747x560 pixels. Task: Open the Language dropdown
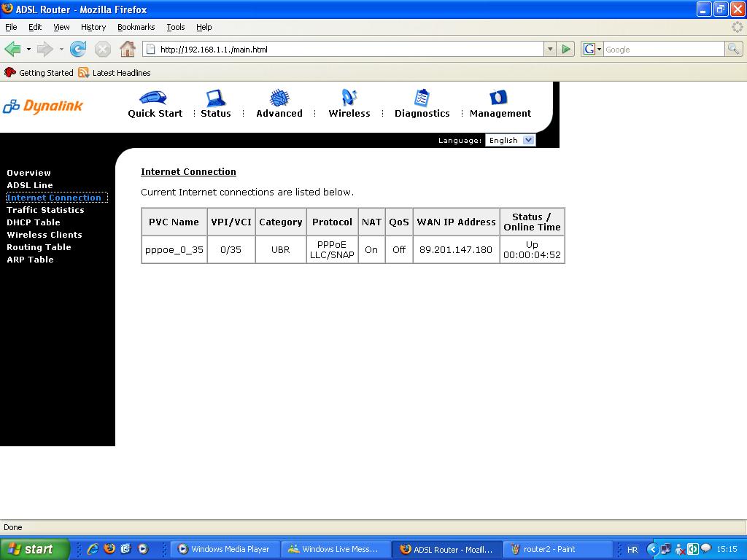[510, 140]
